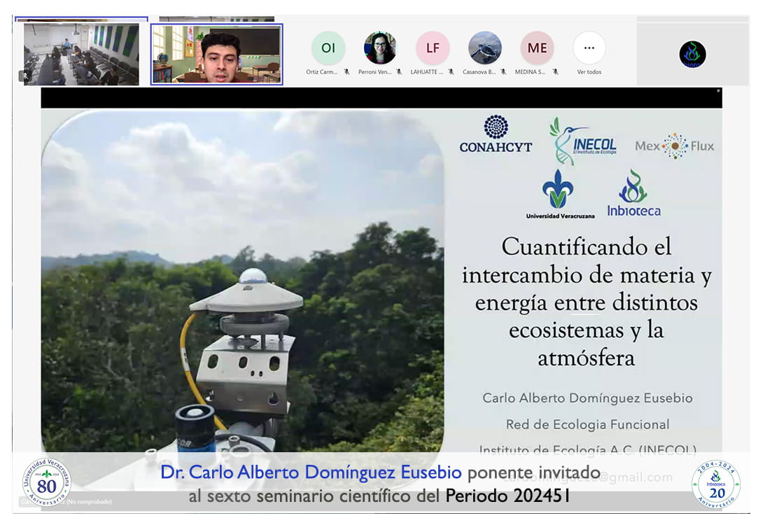Click the Universidad Veracruzana 80 Aniversario badge

click(x=46, y=482)
